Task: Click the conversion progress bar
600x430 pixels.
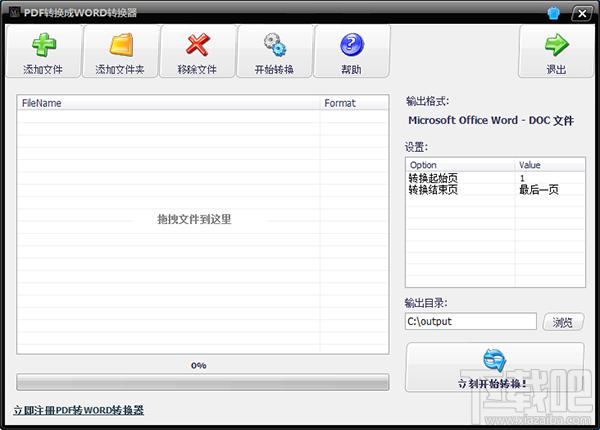Action: coord(202,383)
